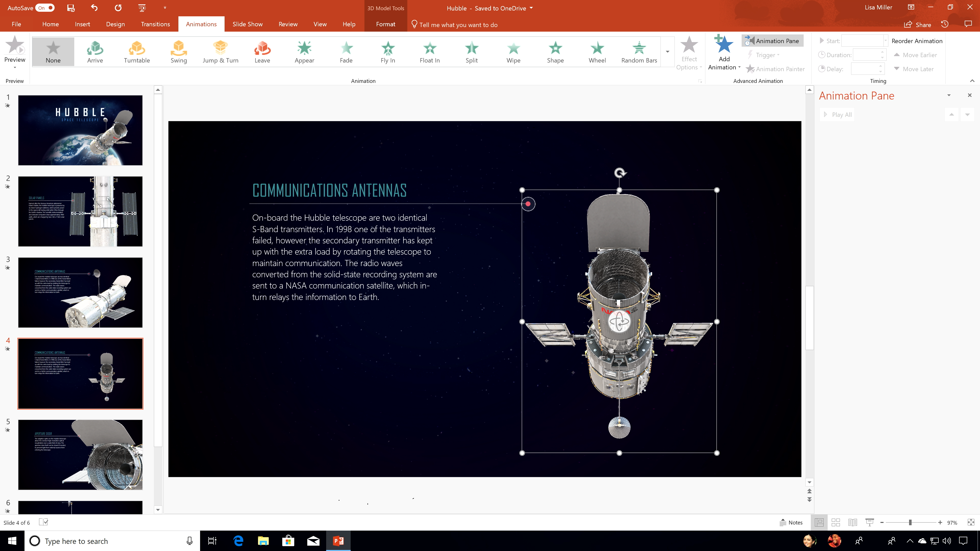The width and height of the screenshot is (980, 551).
Task: Open the file name Saved to OneDrive dropdown
Action: click(x=531, y=8)
